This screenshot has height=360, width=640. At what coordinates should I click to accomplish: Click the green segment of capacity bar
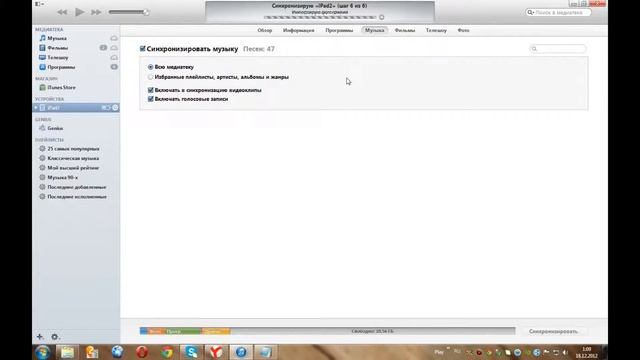184,331
